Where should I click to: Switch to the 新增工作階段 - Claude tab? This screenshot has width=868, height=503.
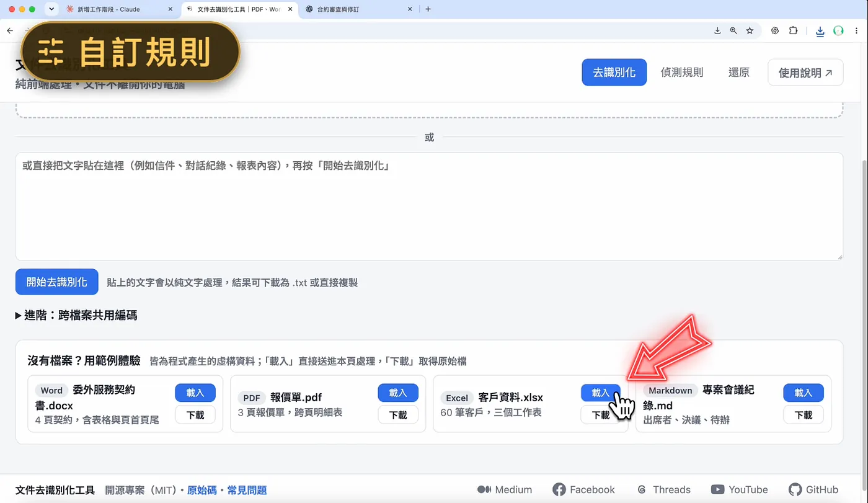[x=119, y=9]
